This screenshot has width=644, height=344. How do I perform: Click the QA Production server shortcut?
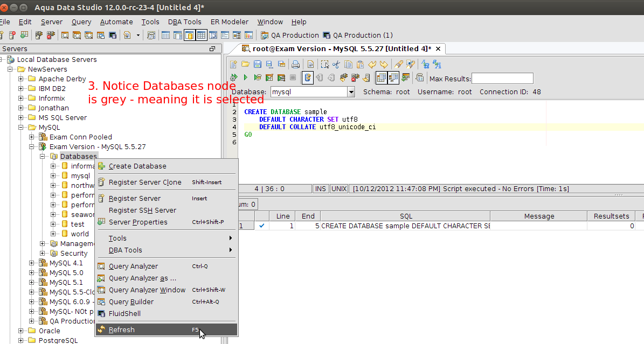click(x=290, y=36)
